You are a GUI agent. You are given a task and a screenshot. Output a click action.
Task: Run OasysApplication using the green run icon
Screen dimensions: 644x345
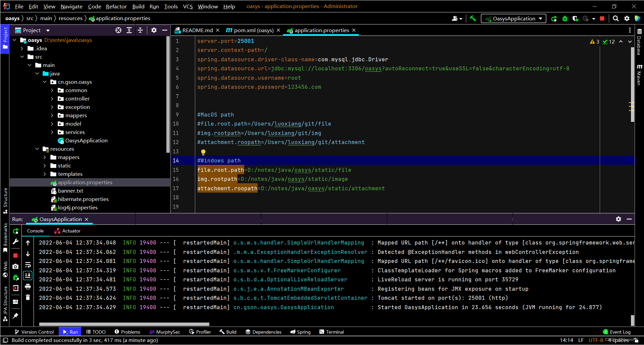click(554, 18)
